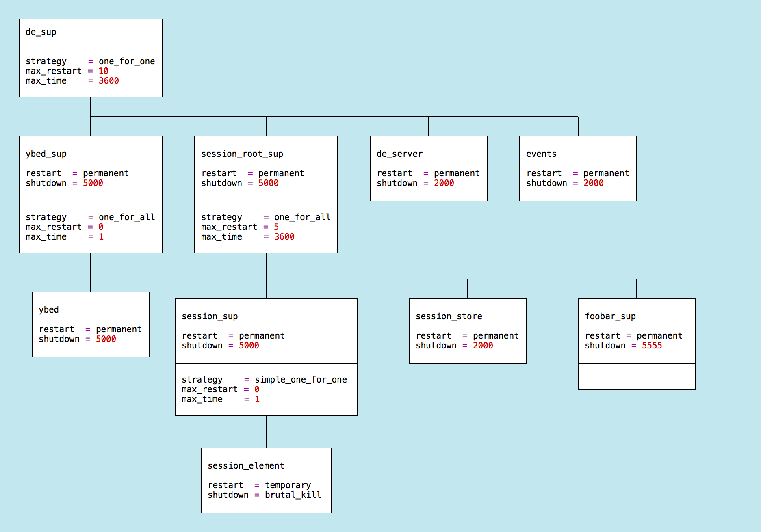Click the restart label in session_store

(434, 336)
